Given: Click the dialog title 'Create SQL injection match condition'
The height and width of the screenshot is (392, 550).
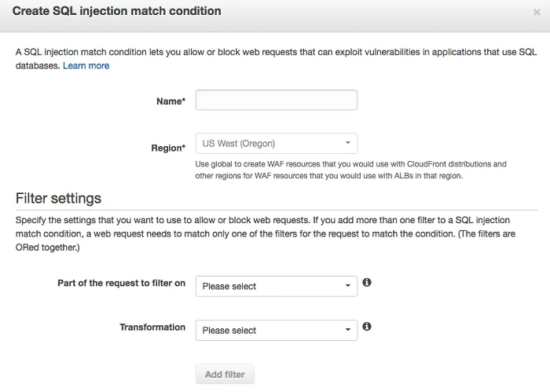Looking at the screenshot, I should tap(116, 12).
